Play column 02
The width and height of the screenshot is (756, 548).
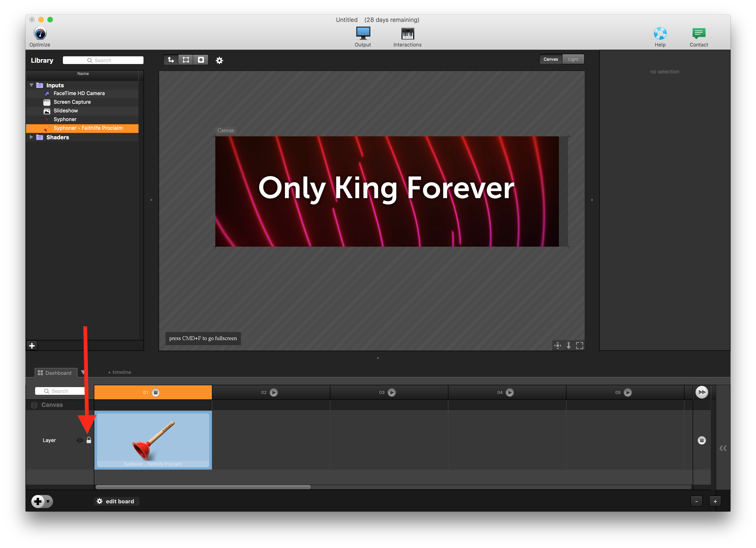coord(274,392)
